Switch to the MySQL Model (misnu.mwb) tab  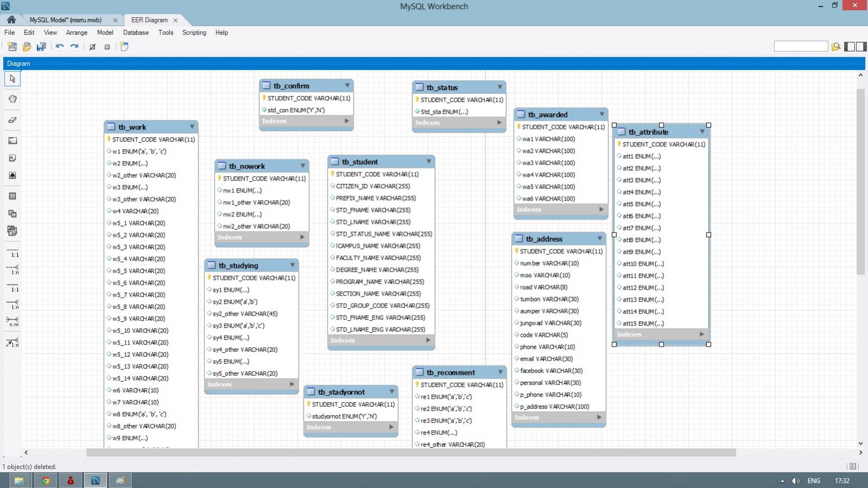point(66,20)
